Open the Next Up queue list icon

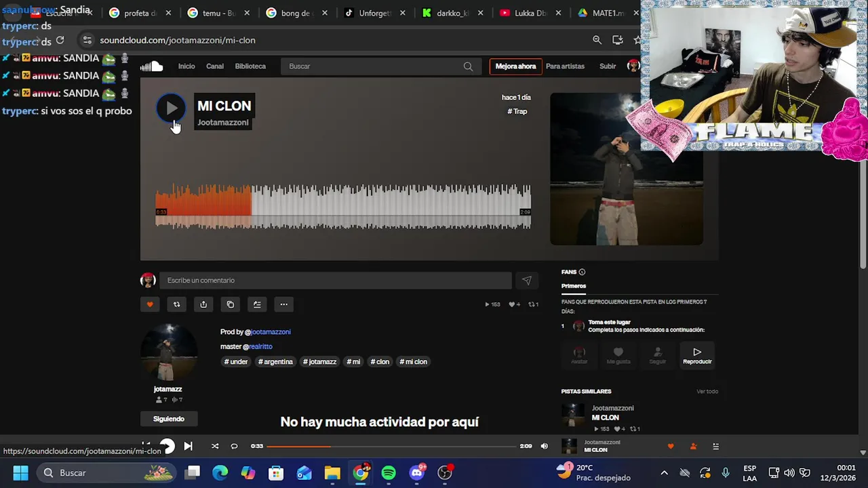coord(715,446)
